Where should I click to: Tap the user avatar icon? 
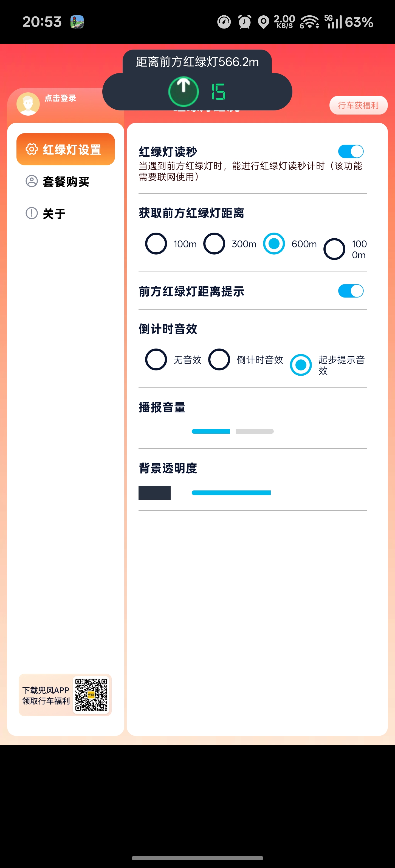[x=28, y=104]
